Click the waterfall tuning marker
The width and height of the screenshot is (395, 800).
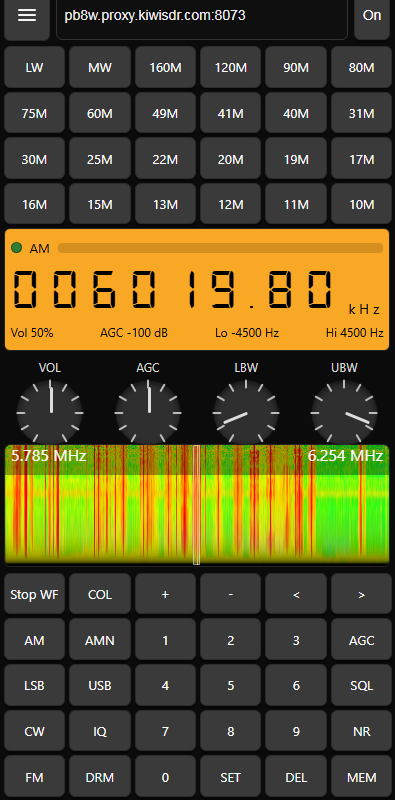coord(196,505)
